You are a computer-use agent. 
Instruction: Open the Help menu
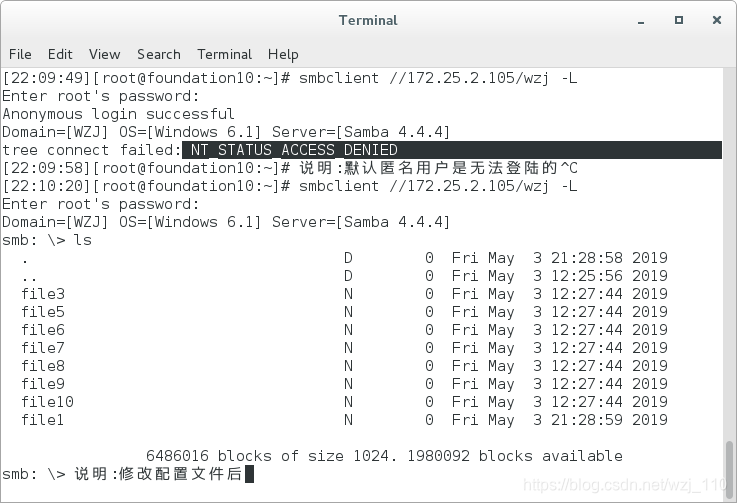pyautogui.click(x=283, y=55)
